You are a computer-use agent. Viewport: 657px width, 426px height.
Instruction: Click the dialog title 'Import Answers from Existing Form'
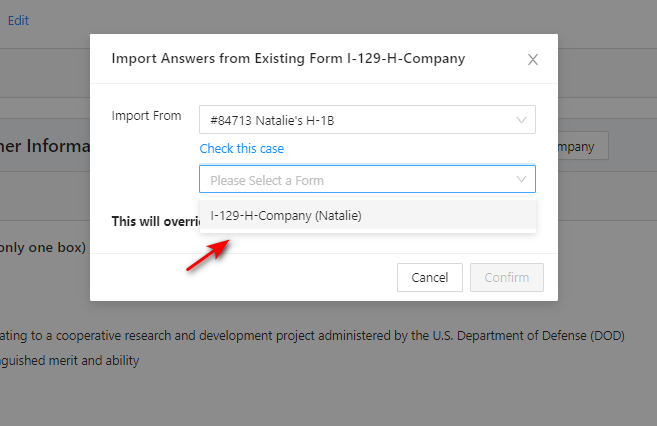(288, 59)
